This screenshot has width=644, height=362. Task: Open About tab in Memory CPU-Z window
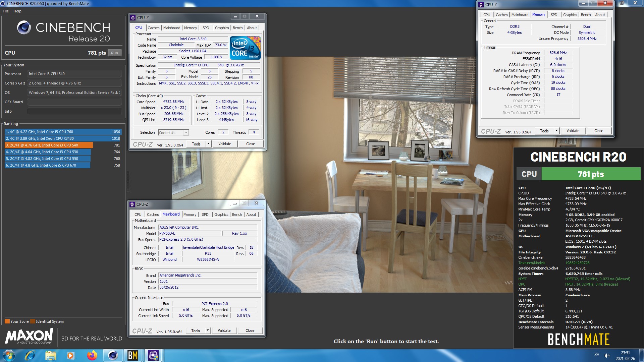600,15
